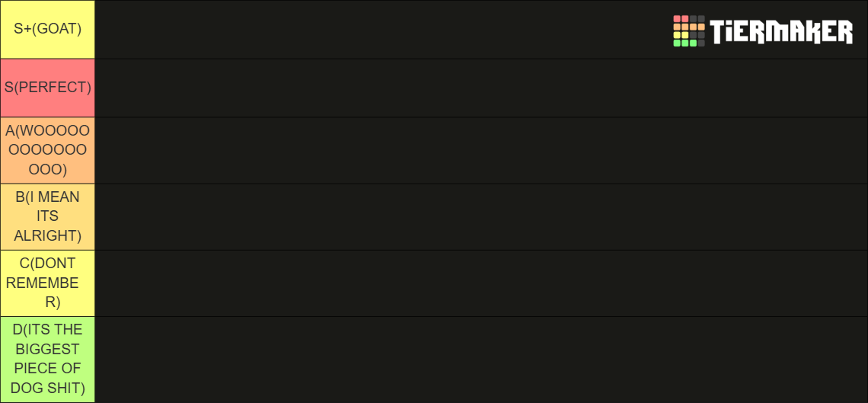Select the S(PERFECT) red tier label
This screenshot has width=868, height=403.
pos(48,88)
